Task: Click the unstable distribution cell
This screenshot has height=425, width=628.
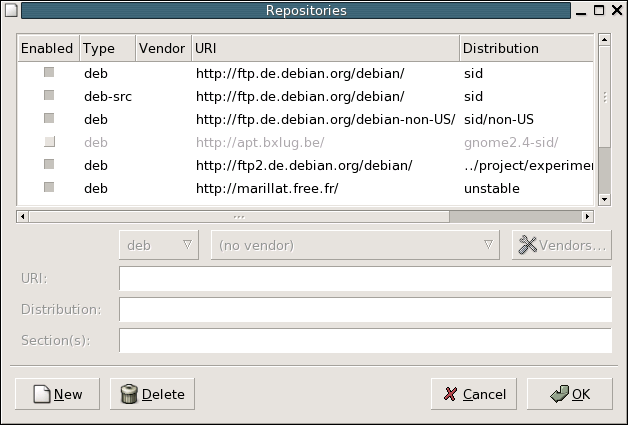Action: (492, 188)
